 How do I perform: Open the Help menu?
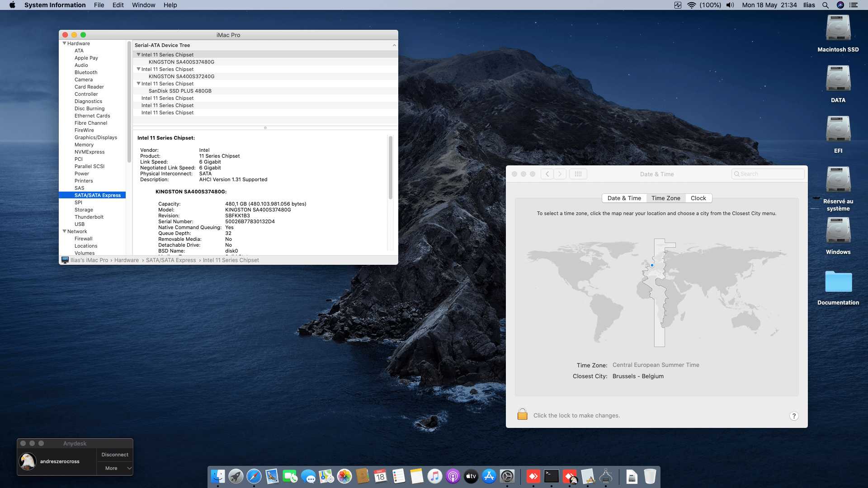170,5
